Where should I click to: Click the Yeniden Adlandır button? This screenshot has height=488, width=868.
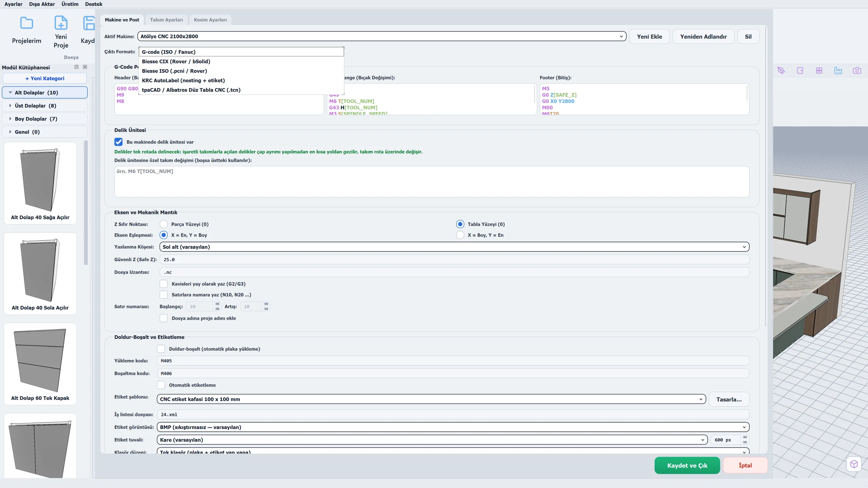[x=703, y=36]
